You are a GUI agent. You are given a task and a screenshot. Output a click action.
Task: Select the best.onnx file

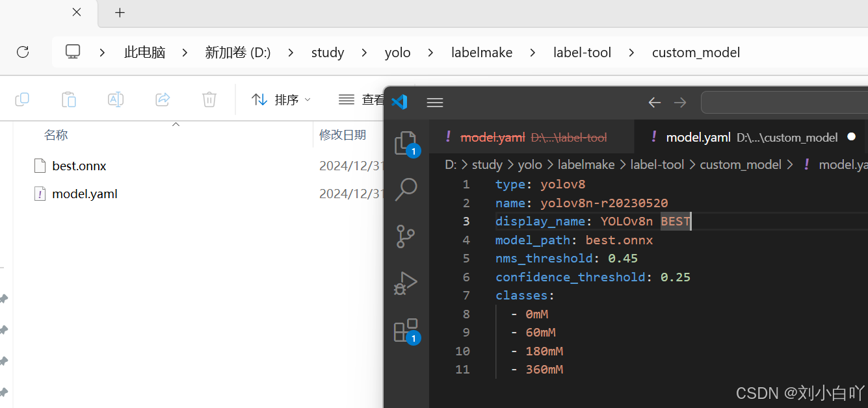click(x=79, y=166)
